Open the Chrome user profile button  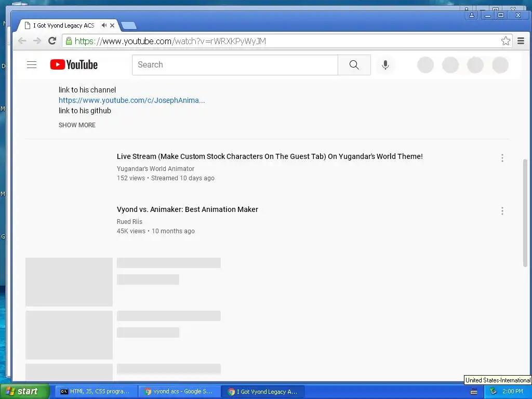(472, 15)
